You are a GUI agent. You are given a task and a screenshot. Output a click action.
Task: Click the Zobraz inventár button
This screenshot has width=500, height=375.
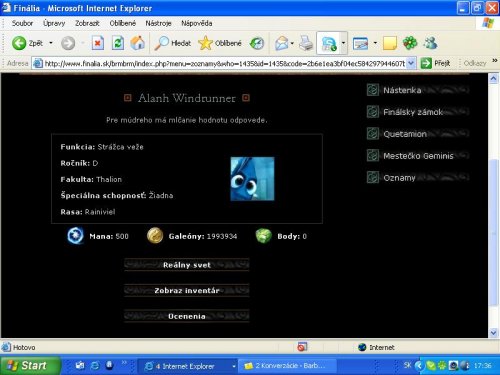pos(187,290)
